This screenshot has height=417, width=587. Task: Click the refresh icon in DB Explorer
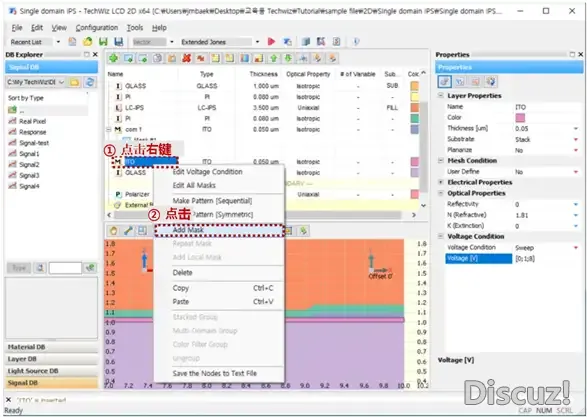[x=90, y=82]
